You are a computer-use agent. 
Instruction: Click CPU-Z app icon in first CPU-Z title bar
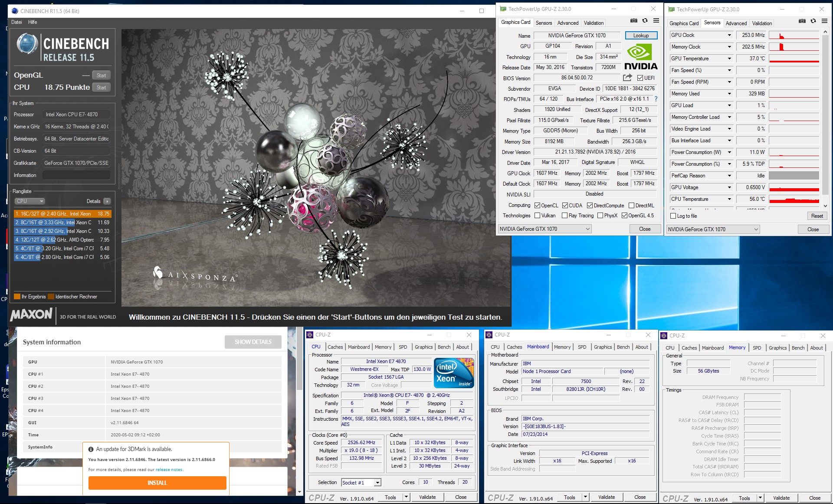310,335
